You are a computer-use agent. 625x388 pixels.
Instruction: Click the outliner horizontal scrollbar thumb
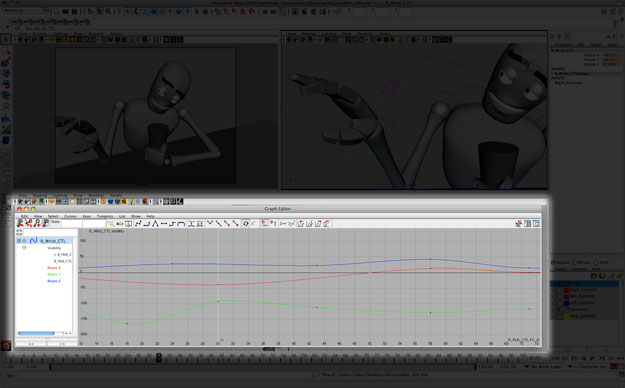pyautogui.click(x=36, y=333)
